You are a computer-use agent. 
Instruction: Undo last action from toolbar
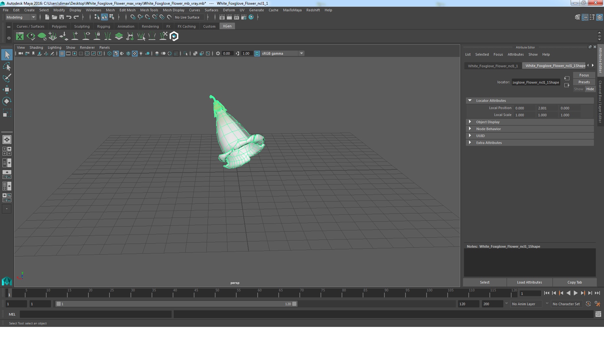point(69,17)
